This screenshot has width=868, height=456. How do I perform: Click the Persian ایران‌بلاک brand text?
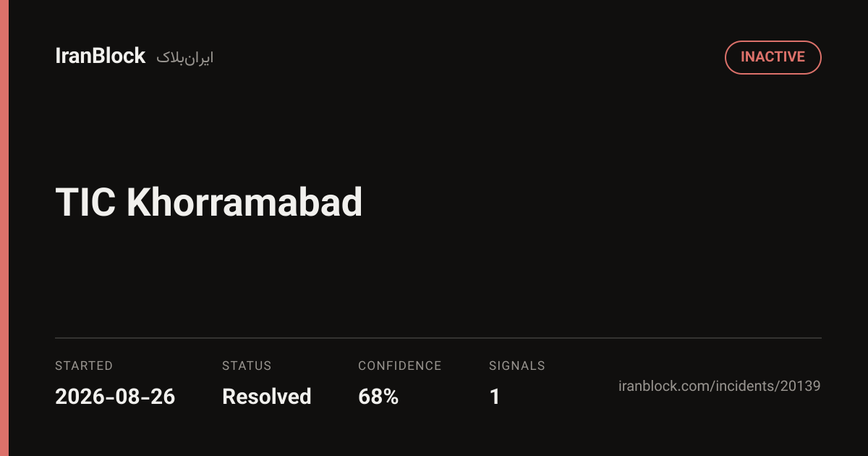click(x=185, y=58)
